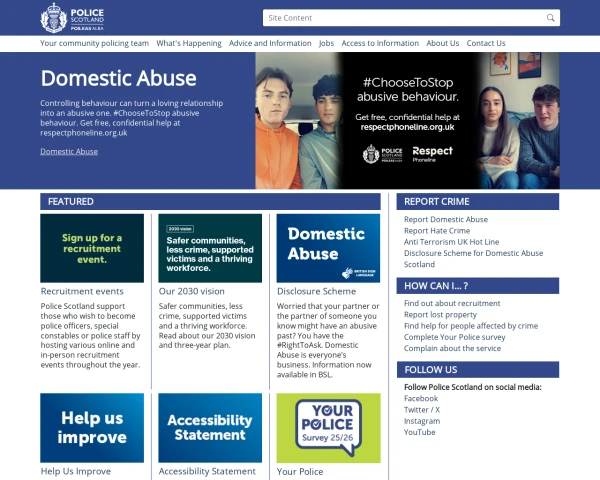Open Report Hate Crime link
600x480 pixels.
(437, 231)
